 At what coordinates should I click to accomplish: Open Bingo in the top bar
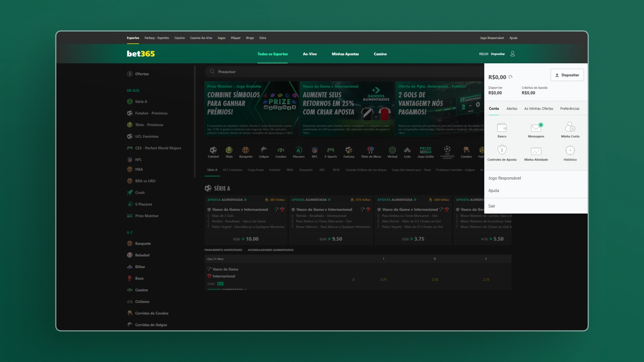[250, 38]
